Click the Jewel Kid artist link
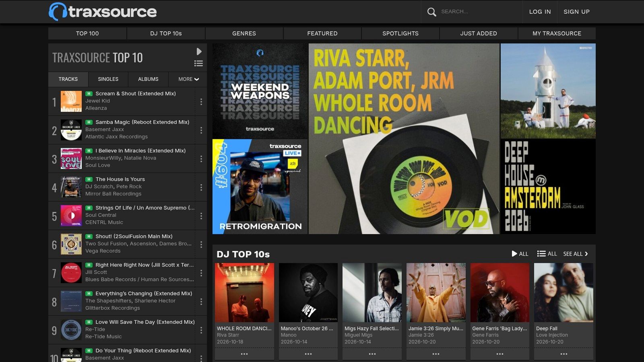The image size is (644, 362). pyautogui.click(x=97, y=101)
